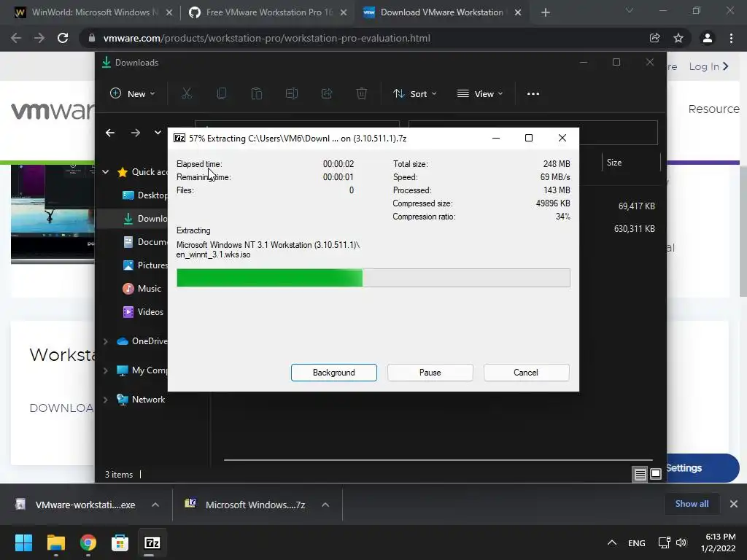
Task: Go back in File Explorer navigation
Action: point(110,133)
